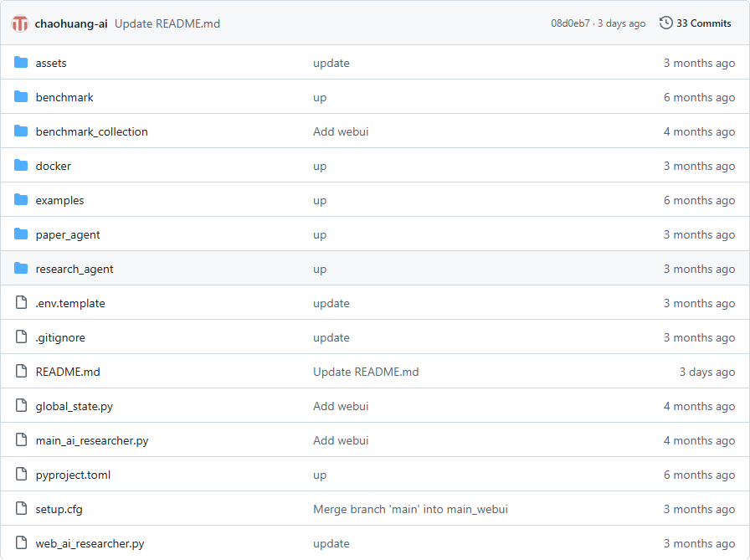Open the 'Merge branch main into main_webui' commit
Screen dimensions: 750x560
(410, 509)
